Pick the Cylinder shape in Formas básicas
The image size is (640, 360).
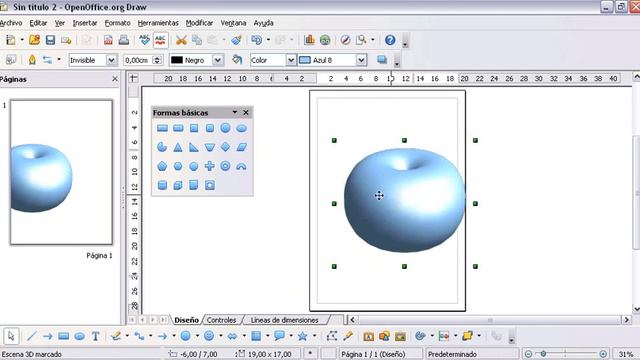tap(162, 185)
